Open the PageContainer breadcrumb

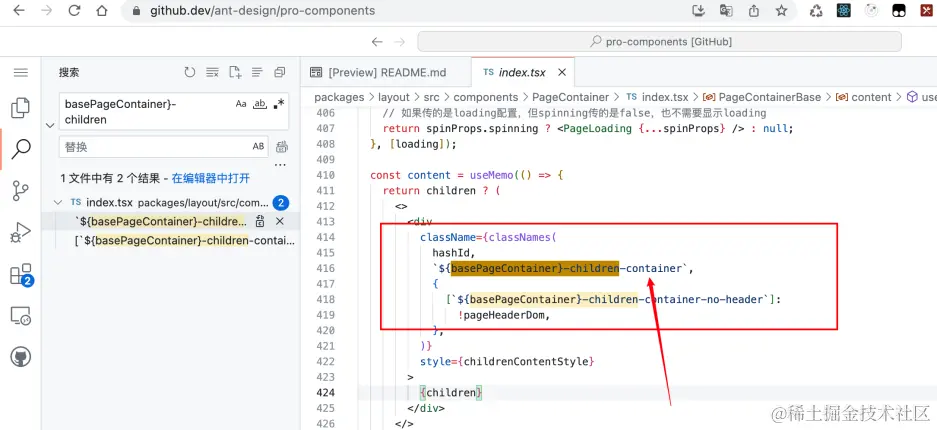click(571, 97)
